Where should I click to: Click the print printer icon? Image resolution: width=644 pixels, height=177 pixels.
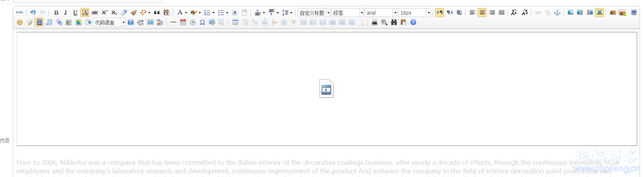pyautogui.click(x=375, y=22)
